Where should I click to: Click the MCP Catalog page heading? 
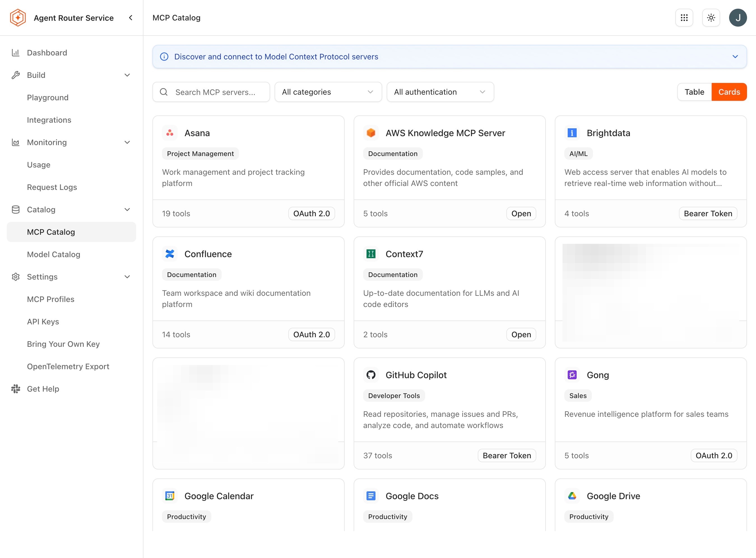click(x=176, y=18)
